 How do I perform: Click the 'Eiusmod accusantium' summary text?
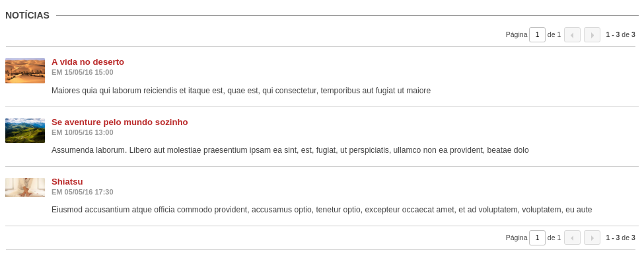(x=322, y=210)
